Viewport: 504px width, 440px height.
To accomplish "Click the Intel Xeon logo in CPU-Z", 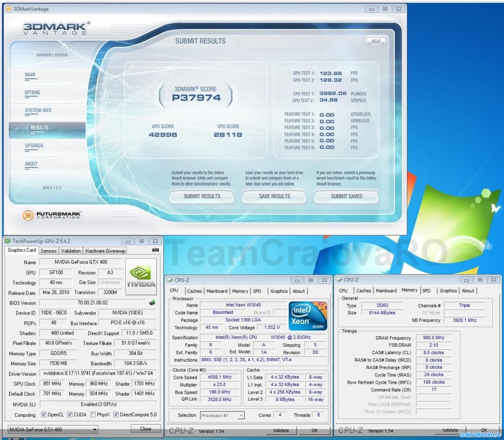I will (308, 316).
